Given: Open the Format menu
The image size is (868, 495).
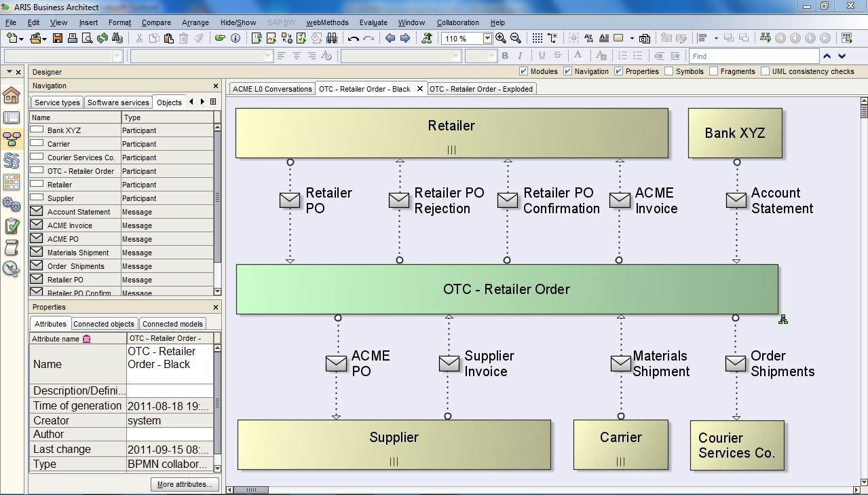Looking at the screenshot, I should 119,22.
